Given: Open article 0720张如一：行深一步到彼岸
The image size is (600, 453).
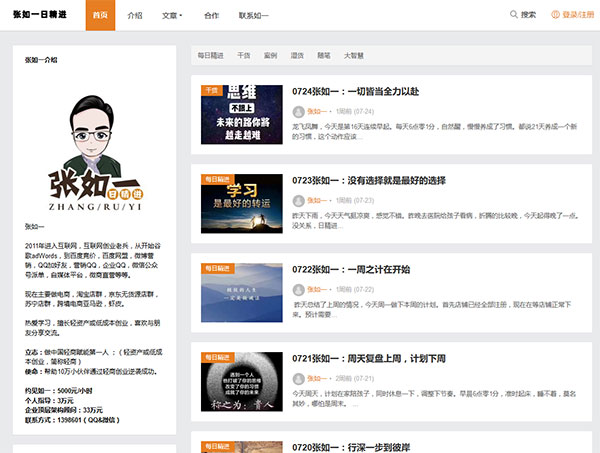Looking at the screenshot, I should click(x=351, y=447).
